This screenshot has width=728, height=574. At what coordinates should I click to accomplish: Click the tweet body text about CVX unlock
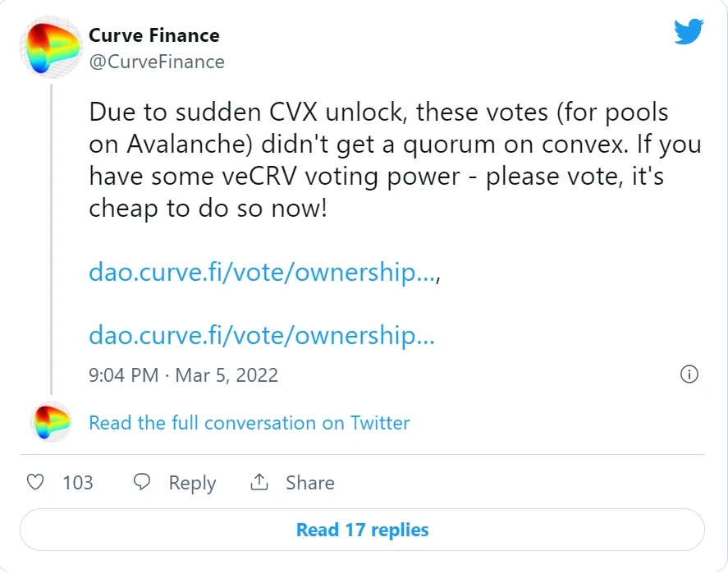[x=395, y=160]
